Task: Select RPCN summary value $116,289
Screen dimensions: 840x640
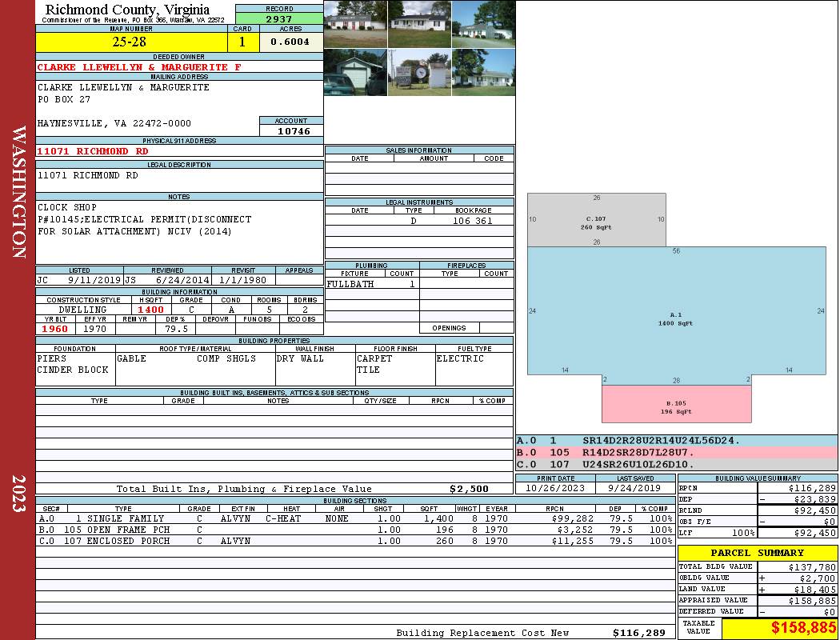Action: tap(812, 489)
